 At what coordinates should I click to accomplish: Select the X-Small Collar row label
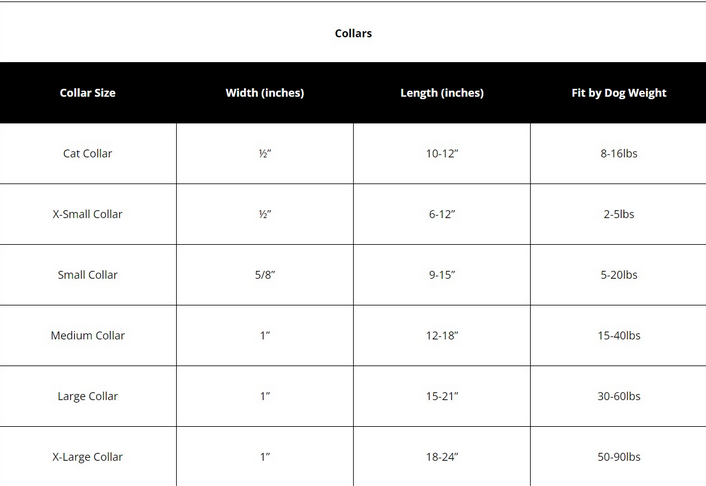coord(88,214)
